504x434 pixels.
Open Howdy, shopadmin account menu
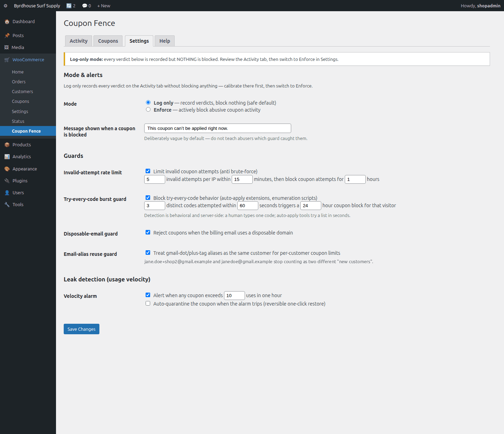[x=481, y=6]
